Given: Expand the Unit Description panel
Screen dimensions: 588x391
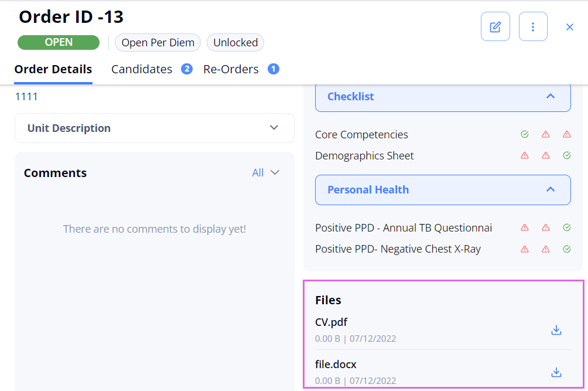Looking at the screenshot, I should (x=155, y=128).
